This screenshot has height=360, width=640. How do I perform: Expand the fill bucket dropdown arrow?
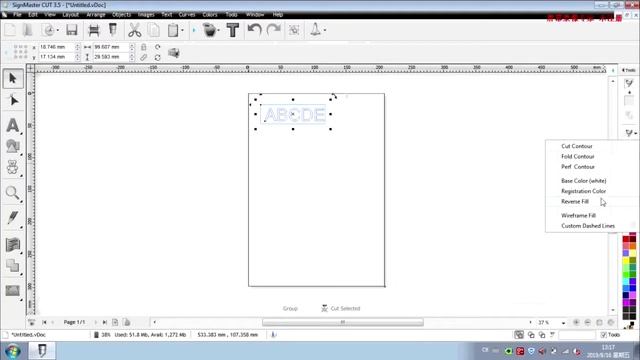coord(219,30)
